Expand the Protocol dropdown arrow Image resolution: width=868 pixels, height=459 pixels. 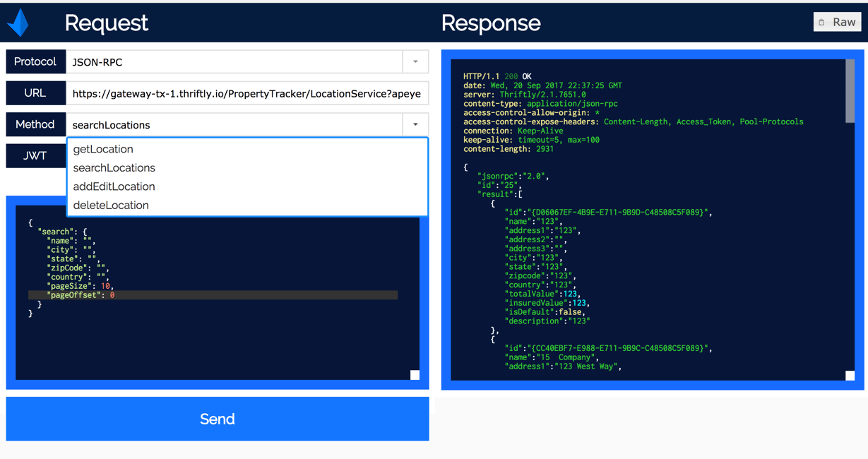pos(415,62)
